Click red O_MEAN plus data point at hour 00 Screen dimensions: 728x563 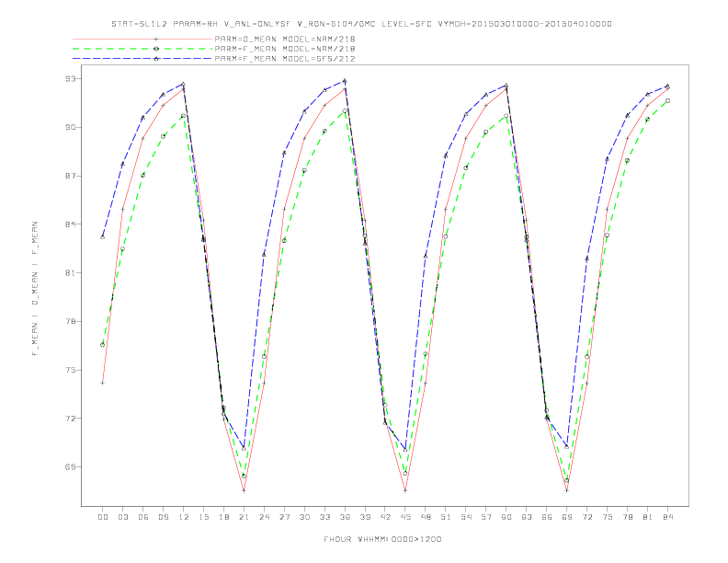click(x=103, y=384)
